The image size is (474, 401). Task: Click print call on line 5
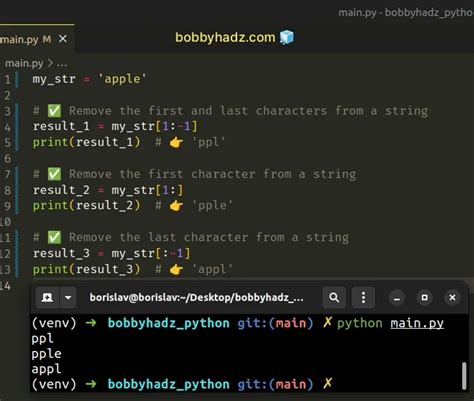(x=86, y=142)
